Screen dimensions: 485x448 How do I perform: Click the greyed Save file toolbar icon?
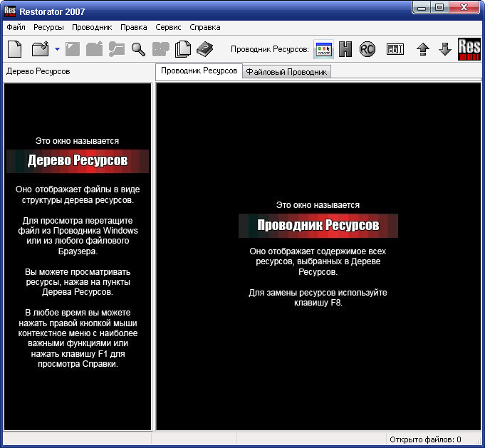[73, 49]
